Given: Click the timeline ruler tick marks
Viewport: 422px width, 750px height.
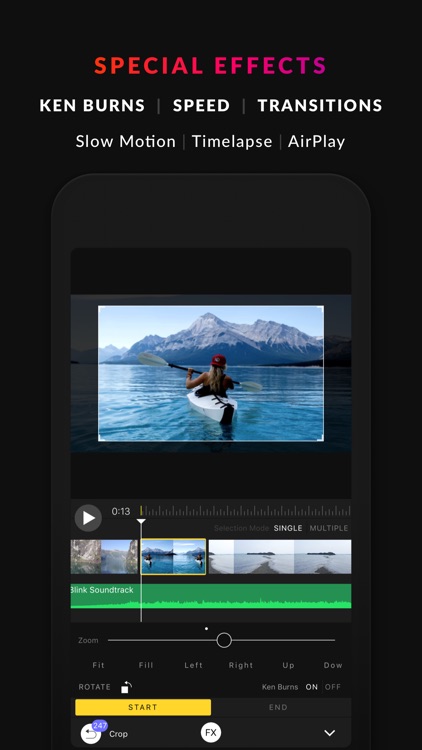Looking at the screenshot, I should pos(245,511).
